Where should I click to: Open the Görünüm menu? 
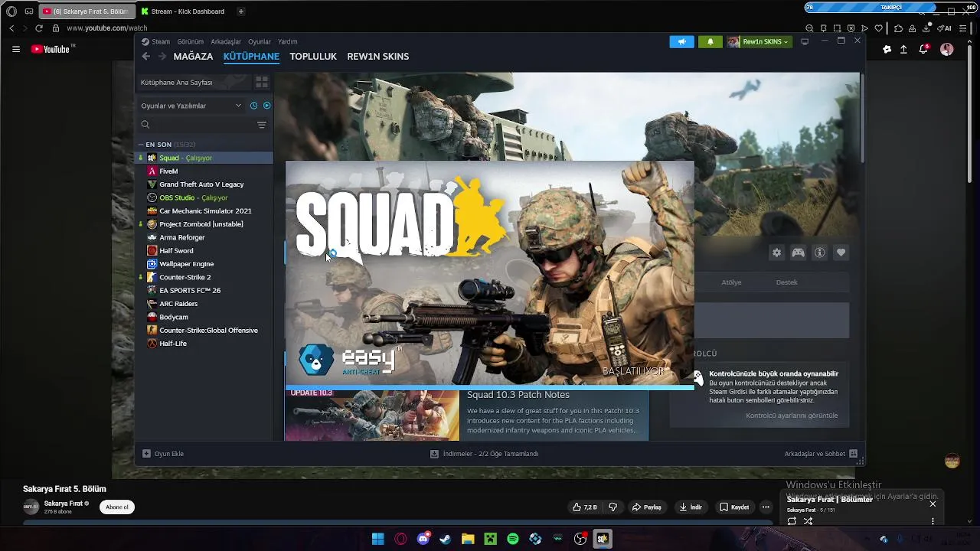click(x=190, y=42)
